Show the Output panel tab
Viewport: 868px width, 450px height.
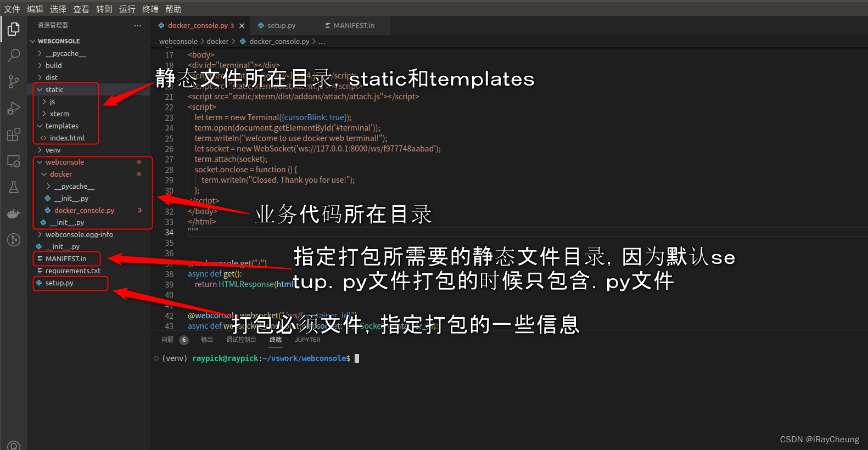pos(207,340)
